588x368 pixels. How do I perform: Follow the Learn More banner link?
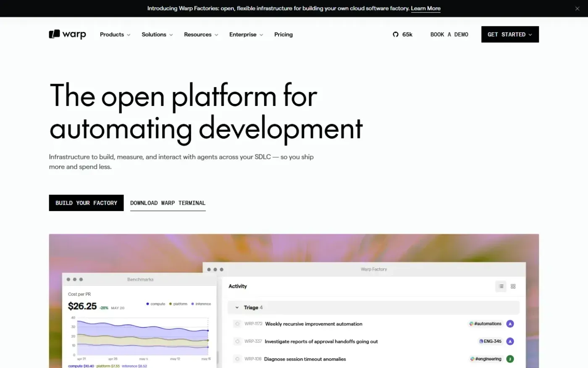pos(425,8)
